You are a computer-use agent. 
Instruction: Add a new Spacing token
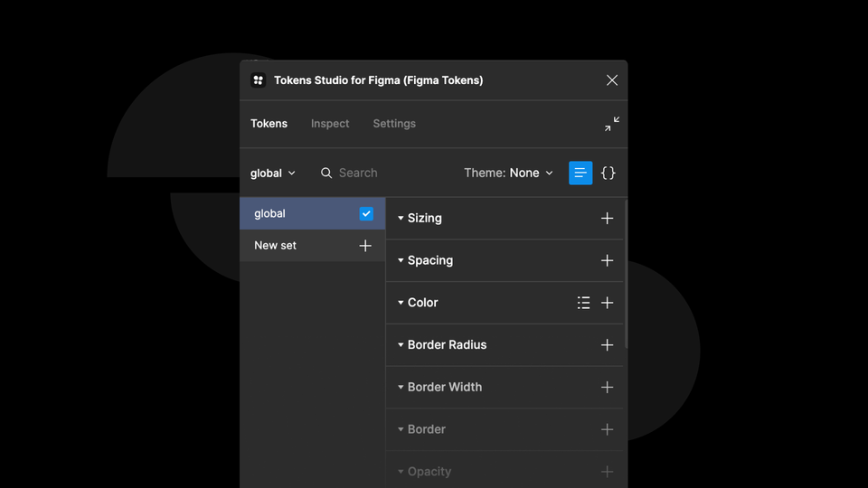pos(608,260)
